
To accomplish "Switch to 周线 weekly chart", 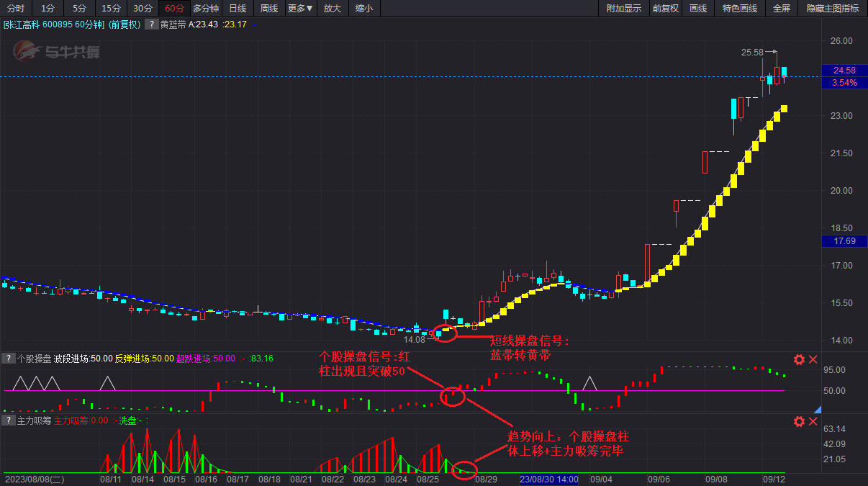I will click(269, 9).
